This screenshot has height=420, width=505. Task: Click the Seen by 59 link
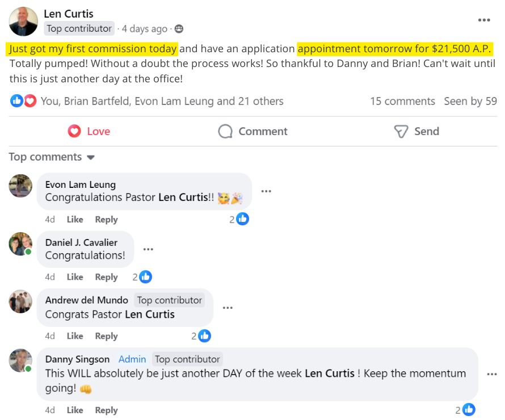tap(470, 101)
